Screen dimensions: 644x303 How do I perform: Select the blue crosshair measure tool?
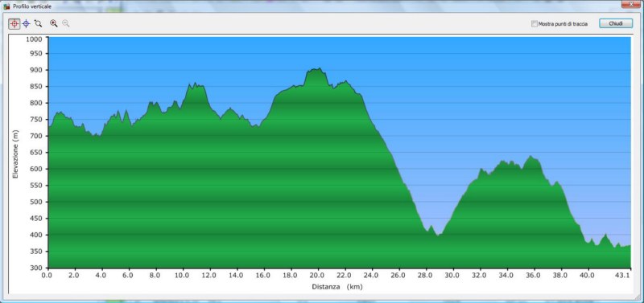(27, 24)
